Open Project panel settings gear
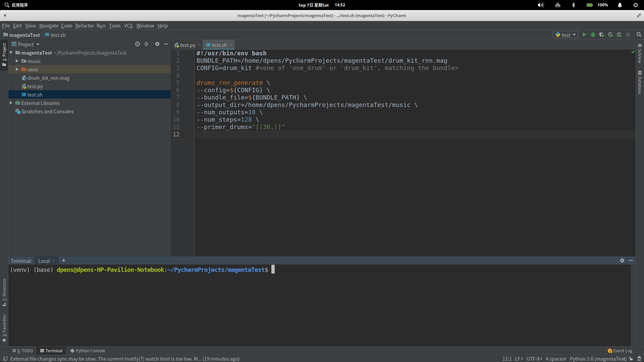 pos(157,44)
